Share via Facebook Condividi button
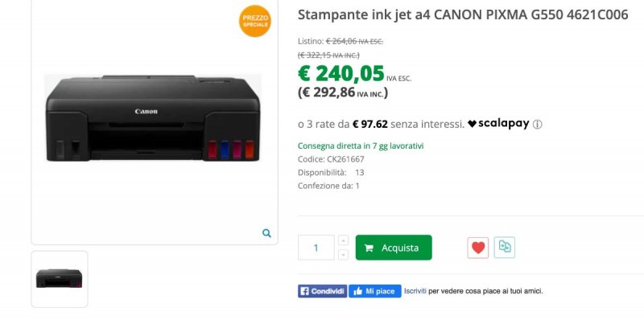The height and width of the screenshot is (328, 644). 323,291
